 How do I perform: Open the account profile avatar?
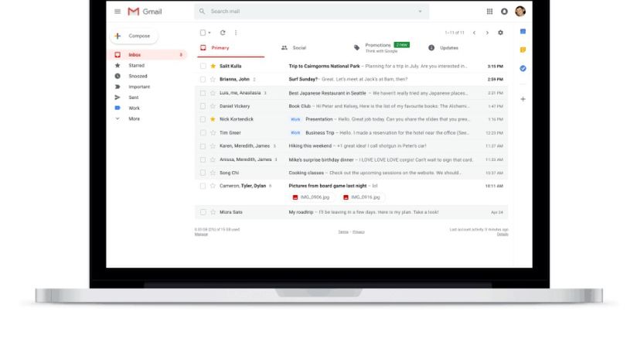520,12
